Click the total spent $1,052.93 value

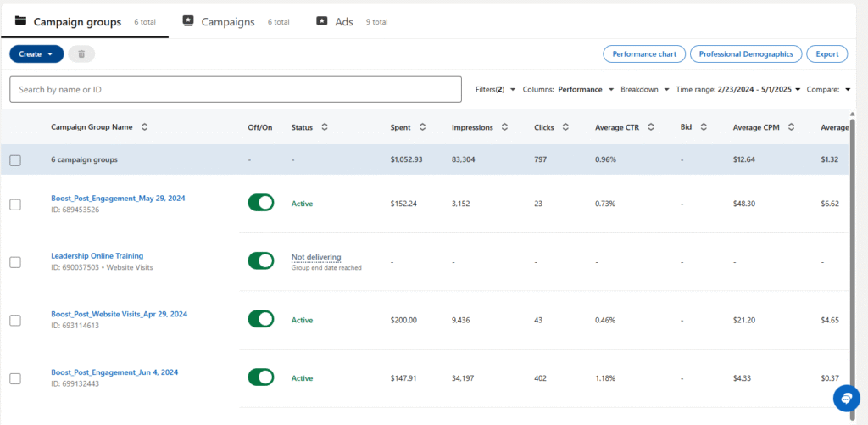pos(406,159)
